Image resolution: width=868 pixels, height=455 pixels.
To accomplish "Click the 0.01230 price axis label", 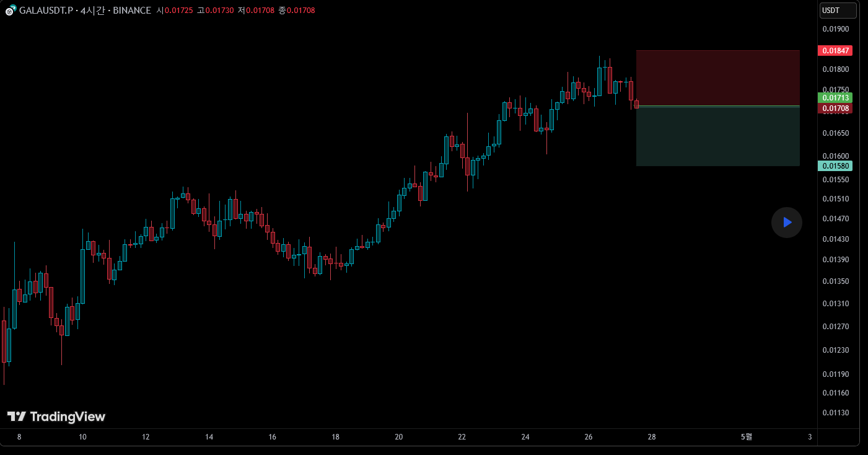I will tap(835, 350).
